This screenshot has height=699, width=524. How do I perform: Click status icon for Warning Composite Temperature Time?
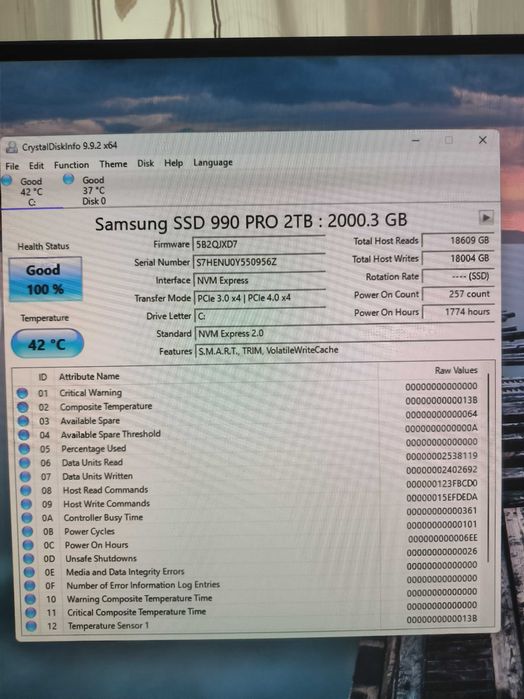click(x=30, y=599)
